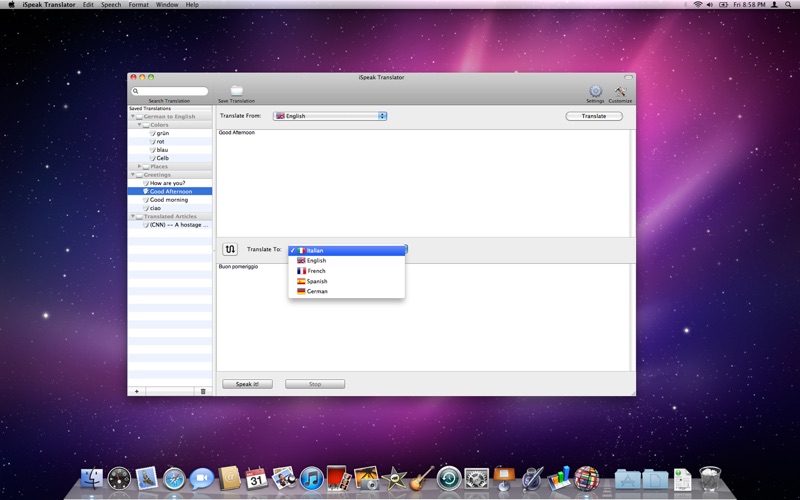Launch iSpeak Translator globe in Dock
The height and width of the screenshot is (500, 800).
pos(587,479)
